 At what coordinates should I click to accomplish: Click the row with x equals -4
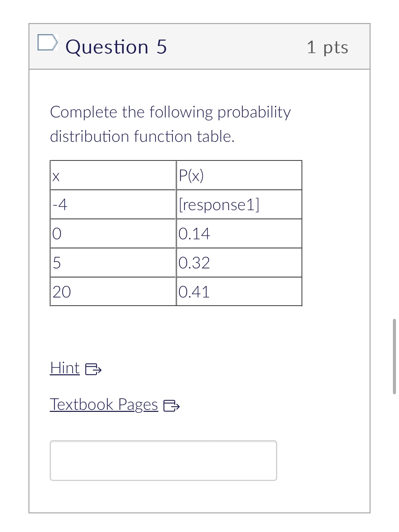[113, 204]
